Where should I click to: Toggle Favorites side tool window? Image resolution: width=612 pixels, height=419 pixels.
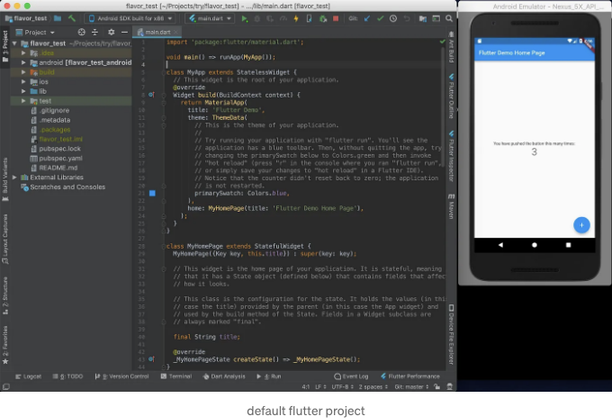5,345
